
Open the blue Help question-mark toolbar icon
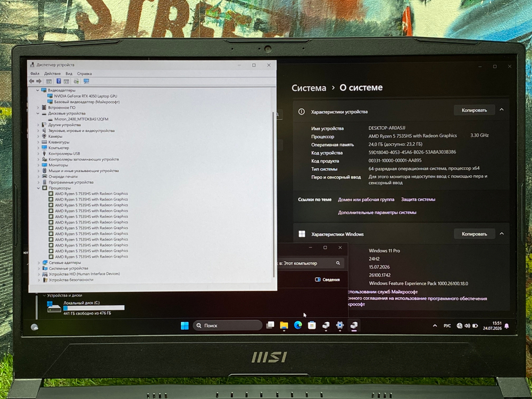[59, 81]
